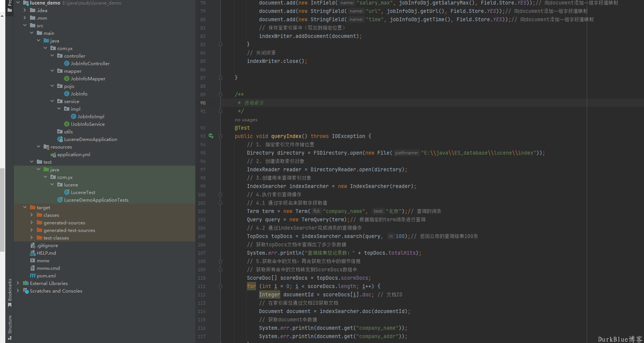This screenshot has width=644, height=343.
Task: Collapse the test folder
Action: pyautogui.click(x=31, y=162)
